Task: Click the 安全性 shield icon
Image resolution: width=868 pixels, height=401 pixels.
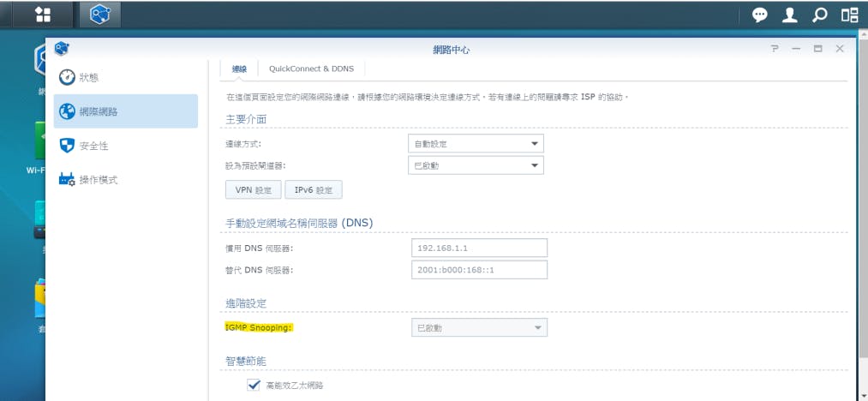Action: 67,146
